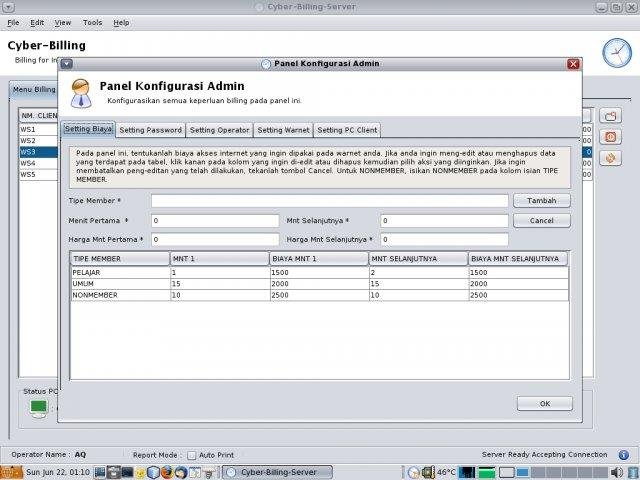
Task: Click the Harga Mnt Selanjutnya field
Action: click(x=444, y=240)
